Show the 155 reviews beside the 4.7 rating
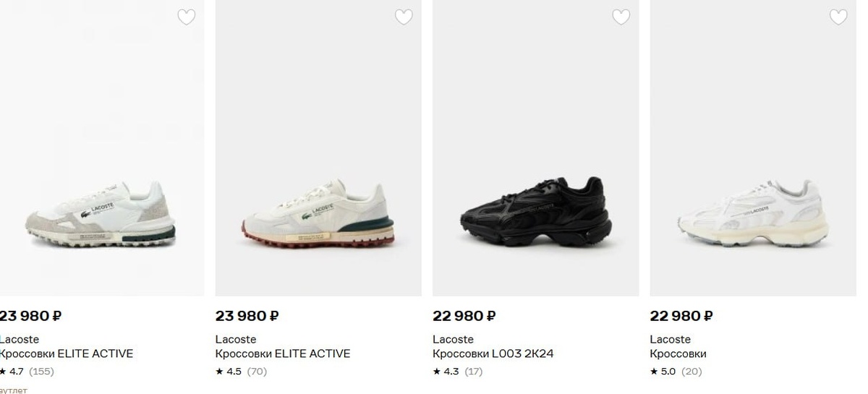Image resolution: width=868 pixels, height=394 pixels. click(41, 372)
